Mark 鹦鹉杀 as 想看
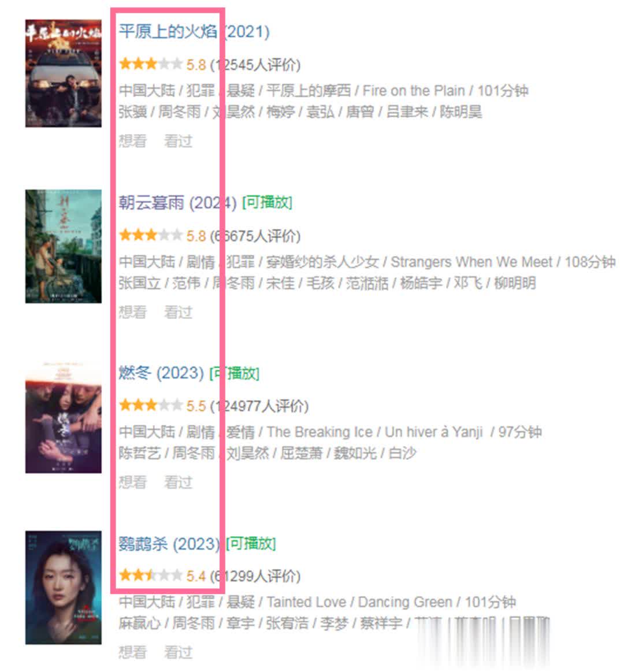The image size is (624, 672). pos(132,652)
